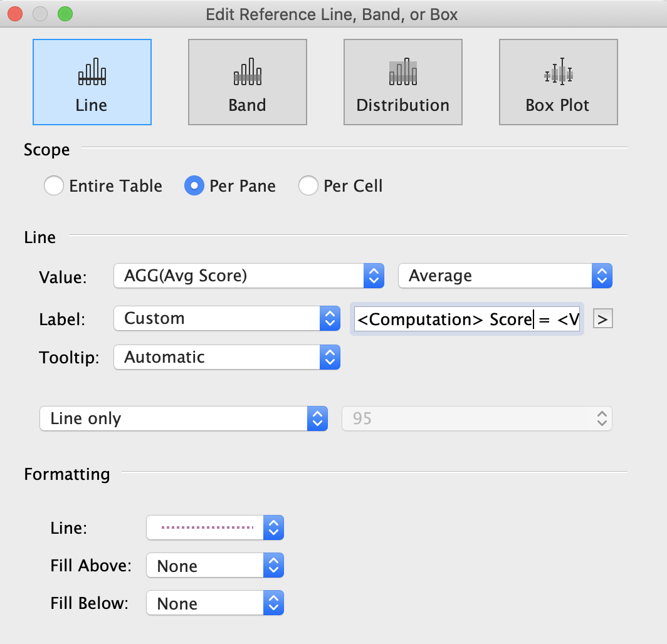
Task: Click the label insert arrow button
Action: [x=602, y=319]
